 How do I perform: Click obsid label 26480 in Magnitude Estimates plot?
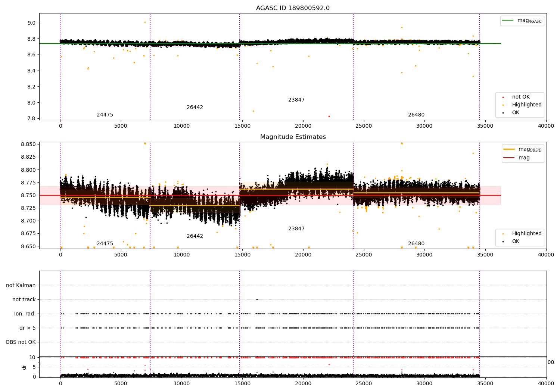click(x=416, y=244)
